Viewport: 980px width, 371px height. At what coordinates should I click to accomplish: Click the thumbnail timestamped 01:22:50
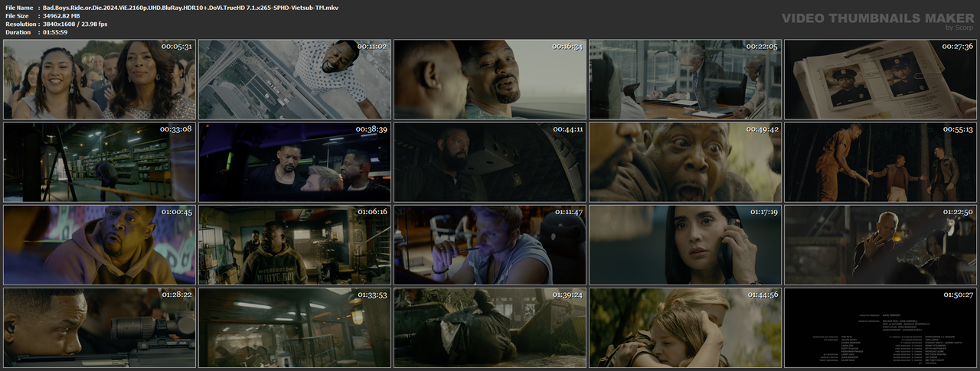(x=880, y=245)
